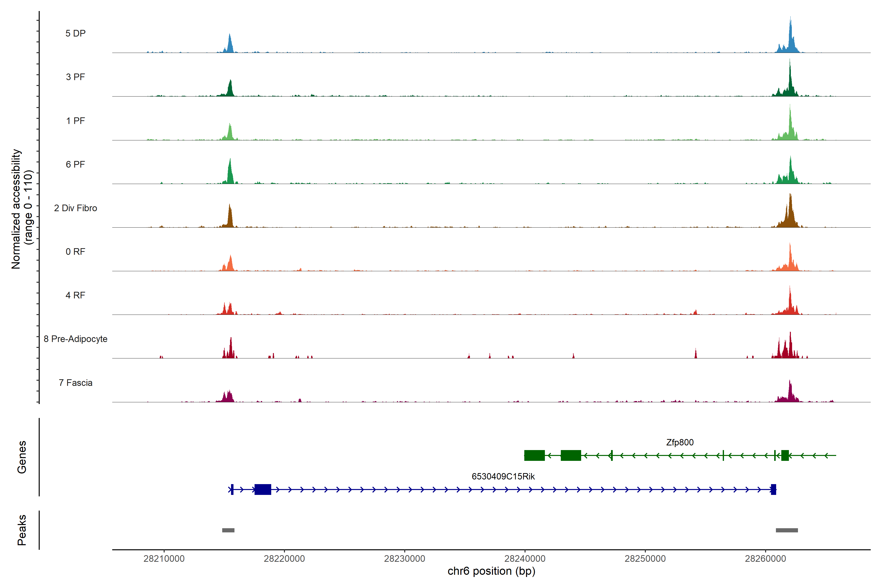This screenshot has width=882, height=588.
Task: Click the large blue exon of 6530409C15Rik
Action: [x=262, y=489]
